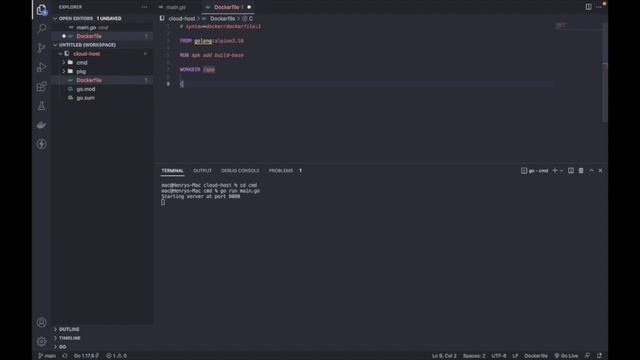This screenshot has height=360, width=640.
Task: Focus the terminal prompt area
Action: 163,202
